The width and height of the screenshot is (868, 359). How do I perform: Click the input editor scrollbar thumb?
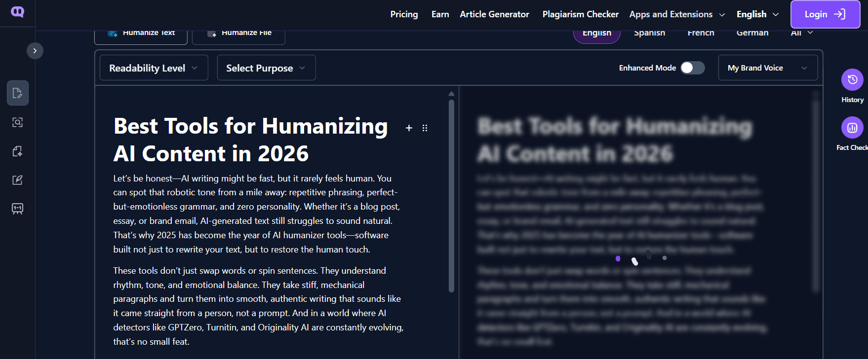(451, 196)
